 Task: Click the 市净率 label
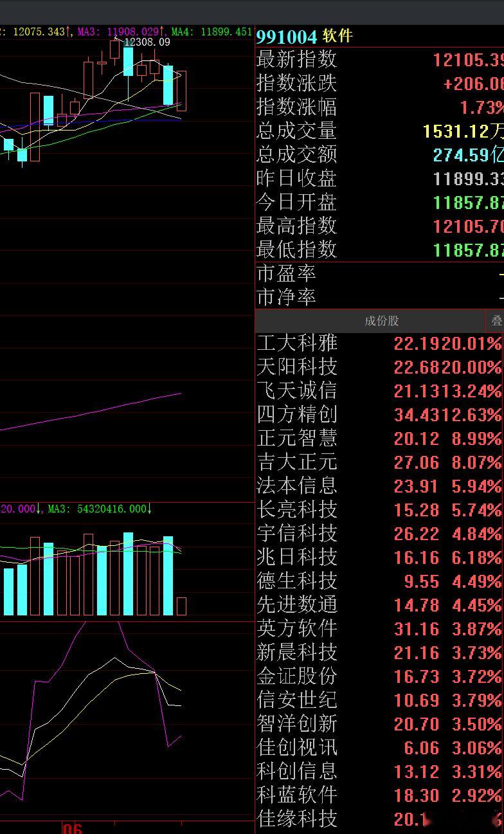[x=287, y=298]
